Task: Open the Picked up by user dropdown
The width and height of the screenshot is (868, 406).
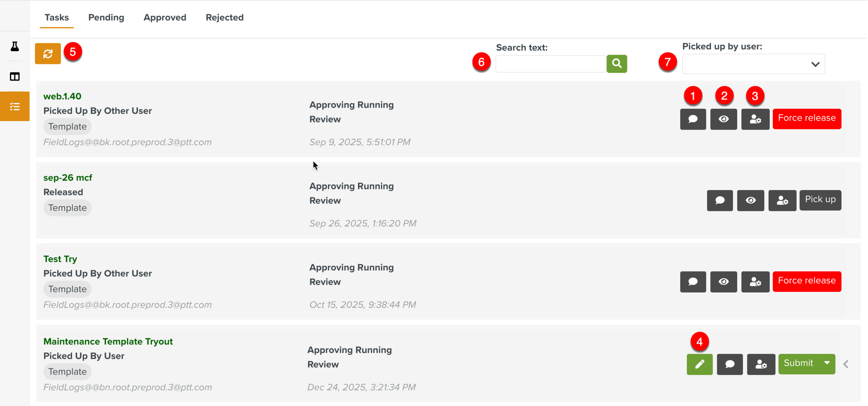Action: tap(753, 64)
